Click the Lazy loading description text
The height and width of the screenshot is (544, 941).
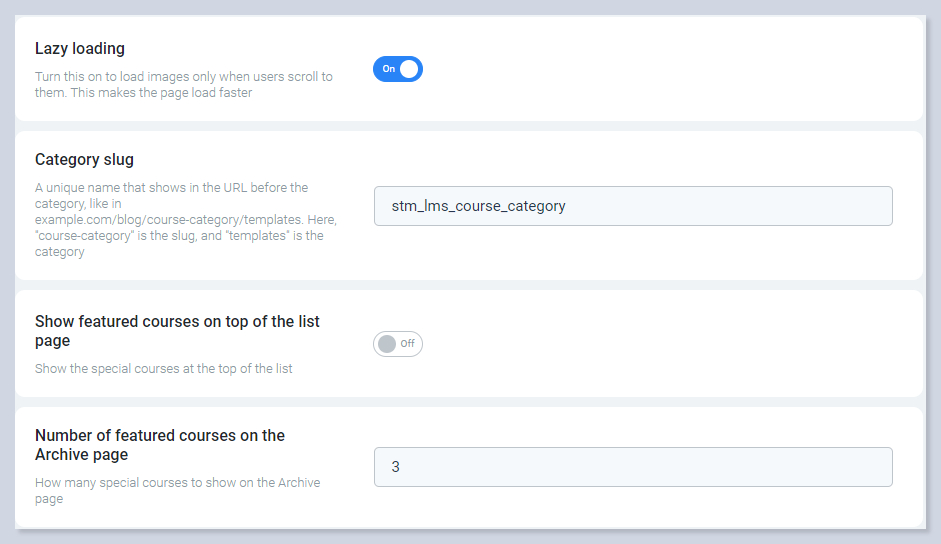click(184, 85)
